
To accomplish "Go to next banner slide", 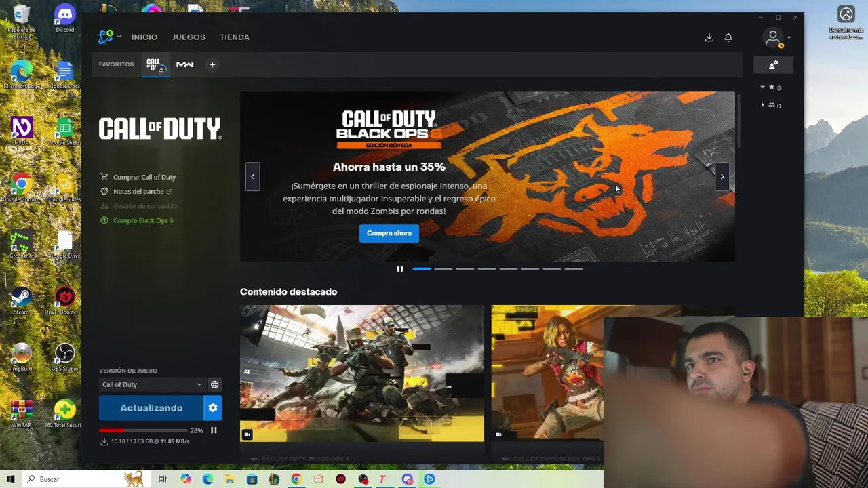I will click(x=722, y=177).
